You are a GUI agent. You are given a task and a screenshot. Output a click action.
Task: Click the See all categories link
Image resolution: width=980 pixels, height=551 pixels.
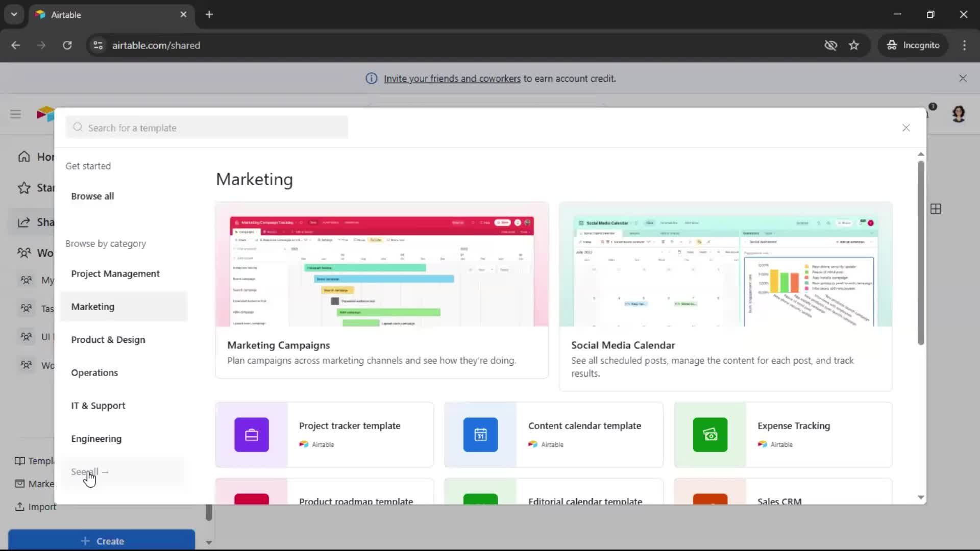pos(90,472)
